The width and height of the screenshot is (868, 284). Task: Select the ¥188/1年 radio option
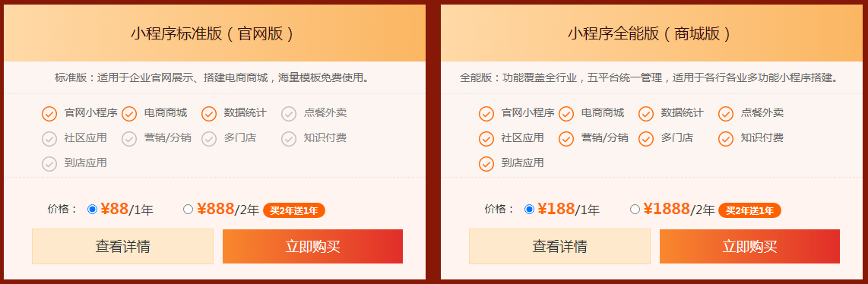click(x=529, y=209)
